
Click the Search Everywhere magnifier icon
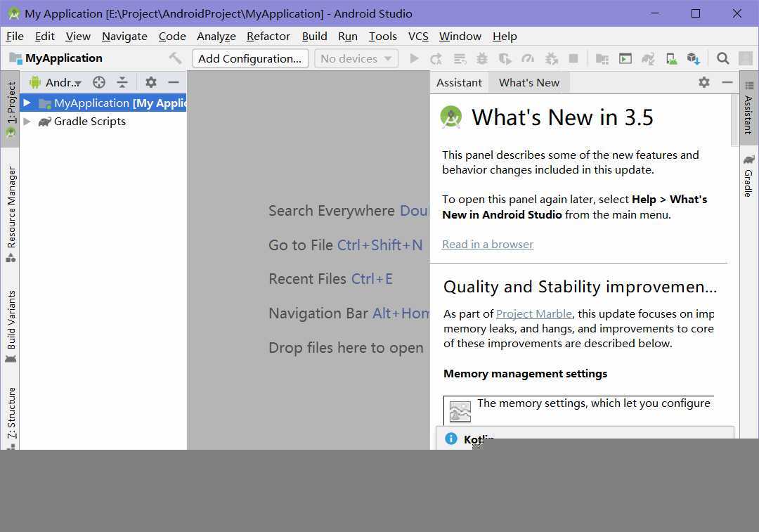(722, 58)
